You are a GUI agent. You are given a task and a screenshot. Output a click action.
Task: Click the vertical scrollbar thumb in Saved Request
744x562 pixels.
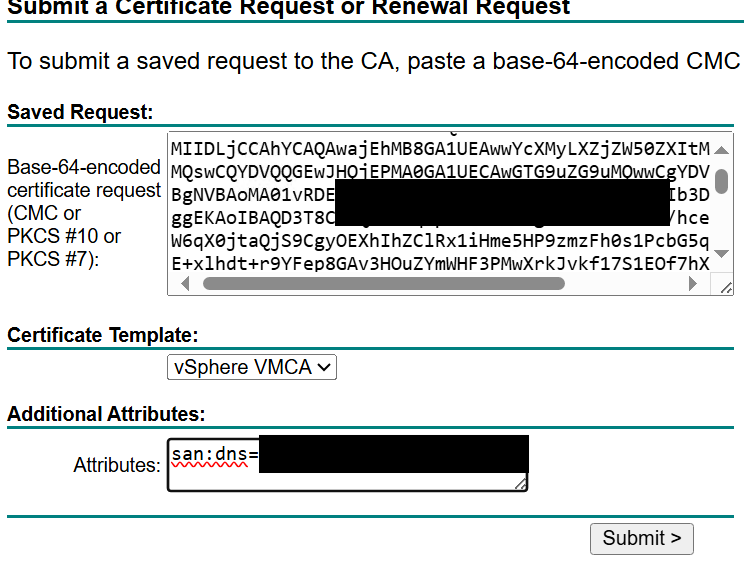click(x=721, y=181)
